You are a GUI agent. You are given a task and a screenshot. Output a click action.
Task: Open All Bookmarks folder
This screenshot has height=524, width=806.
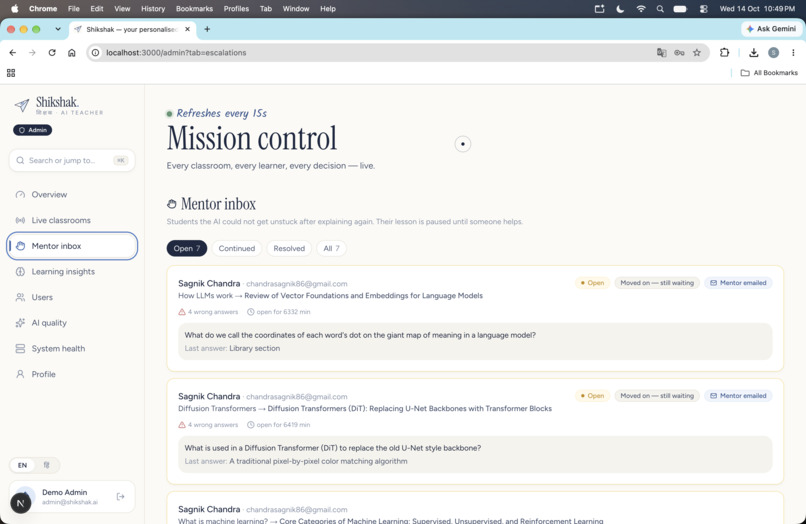tap(769, 73)
